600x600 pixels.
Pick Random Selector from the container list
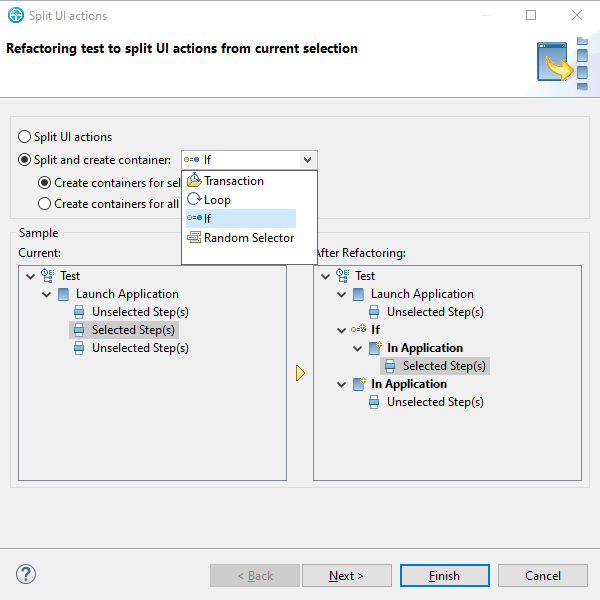pos(240,238)
